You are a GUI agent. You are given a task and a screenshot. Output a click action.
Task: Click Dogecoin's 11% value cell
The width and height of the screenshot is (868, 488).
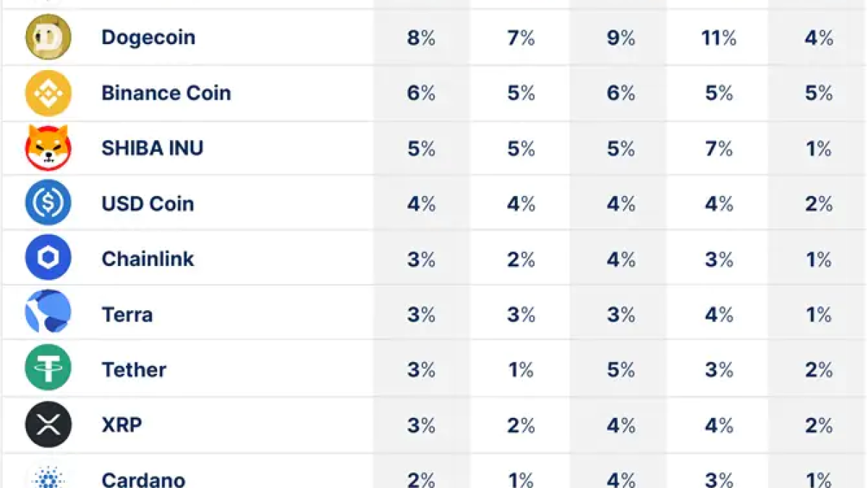click(x=718, y=38)
